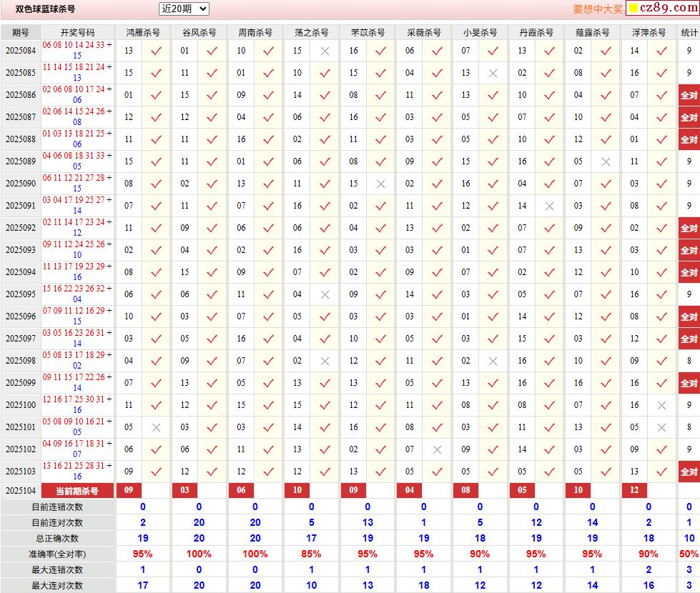Click the X mark for 荡之杀号 in row 2025098
Screen dimensions: 700x593
pyautogui.click(x=325, y=362)
